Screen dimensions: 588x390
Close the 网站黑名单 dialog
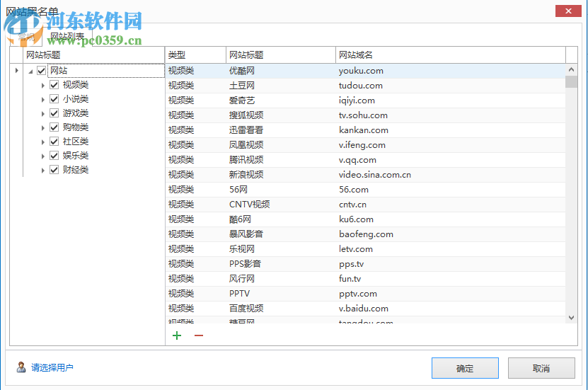point(568,11)
